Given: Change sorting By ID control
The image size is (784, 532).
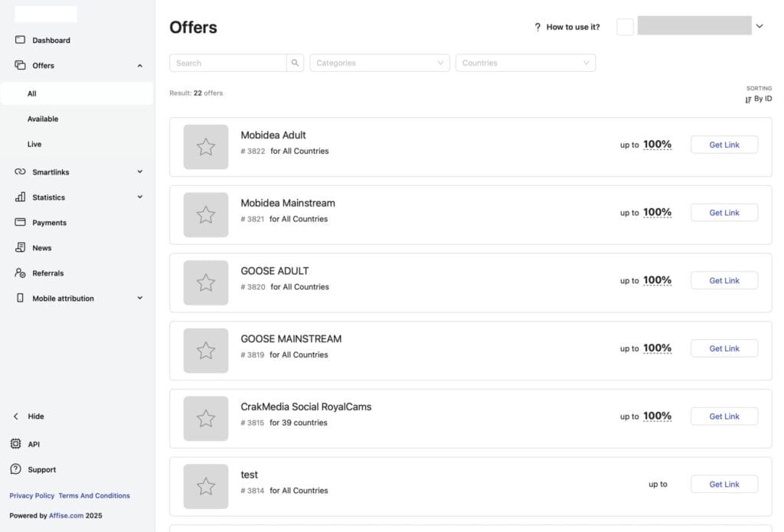Looking at the screenshot, I should coord(758,99).
